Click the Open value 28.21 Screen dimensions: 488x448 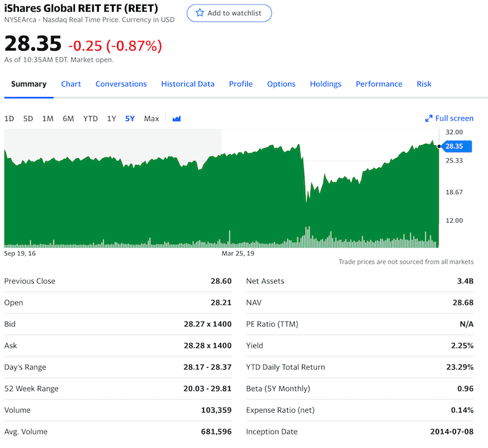pyautogui.click(x=221, y=303)
